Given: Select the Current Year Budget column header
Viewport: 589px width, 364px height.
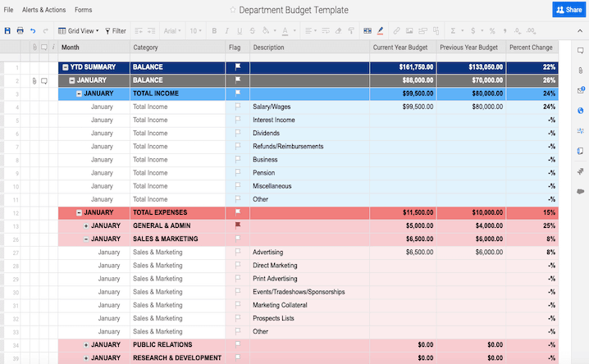Looking at the screenshot, I should [403, 48].
